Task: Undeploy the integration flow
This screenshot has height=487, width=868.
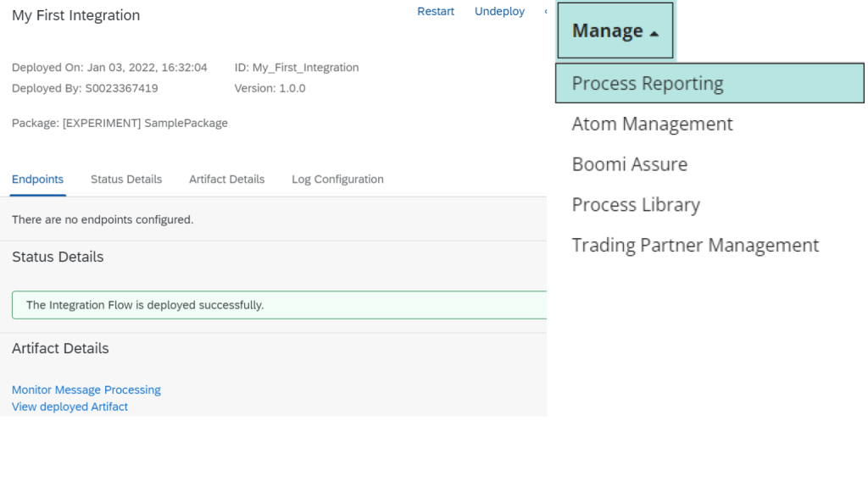Action: [499, 12]
